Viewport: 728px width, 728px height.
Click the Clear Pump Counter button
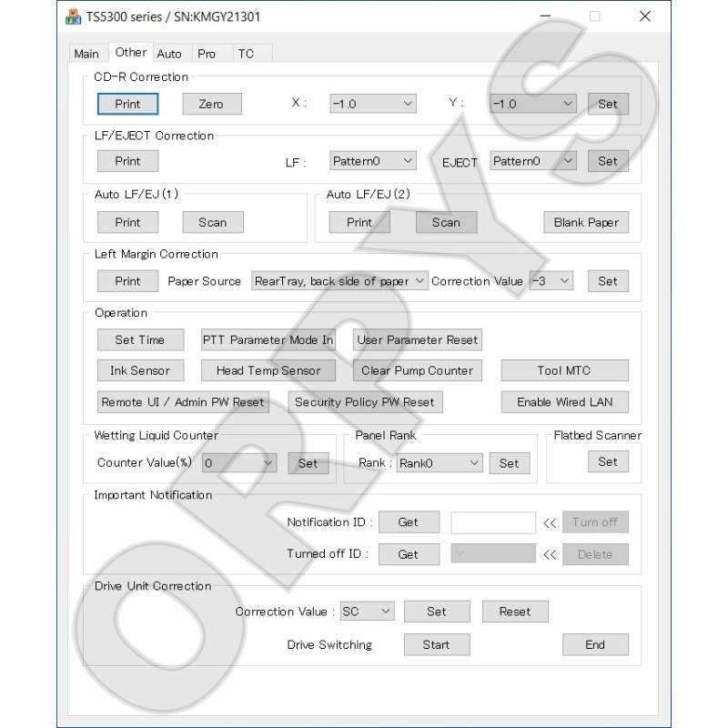point(417,370)
